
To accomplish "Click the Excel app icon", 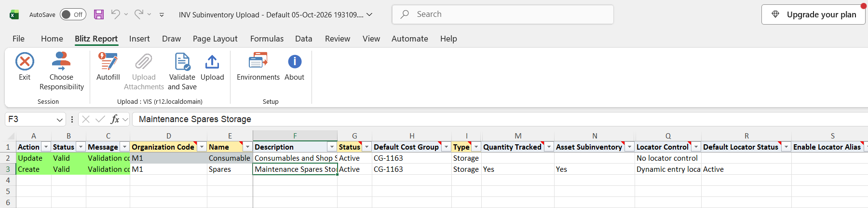I will click(x=14, y=14).
